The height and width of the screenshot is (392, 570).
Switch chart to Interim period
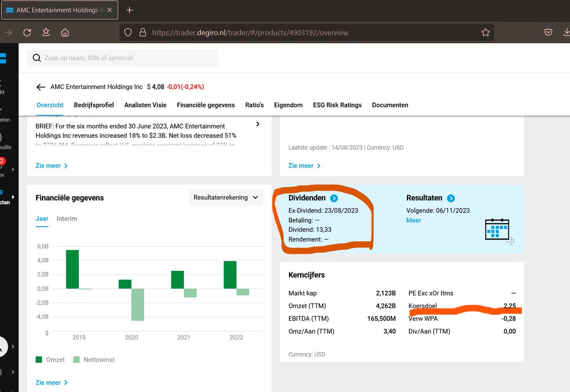pyautogui.click(x=67, y=219)
